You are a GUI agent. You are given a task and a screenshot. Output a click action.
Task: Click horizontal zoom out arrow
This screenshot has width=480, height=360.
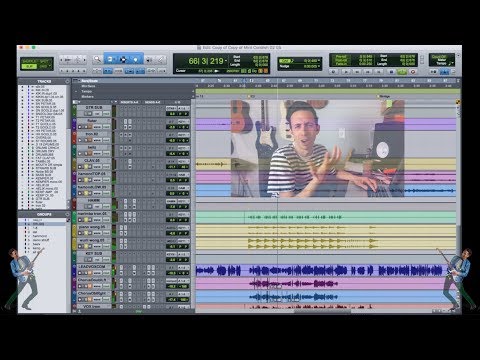[62, 60]
